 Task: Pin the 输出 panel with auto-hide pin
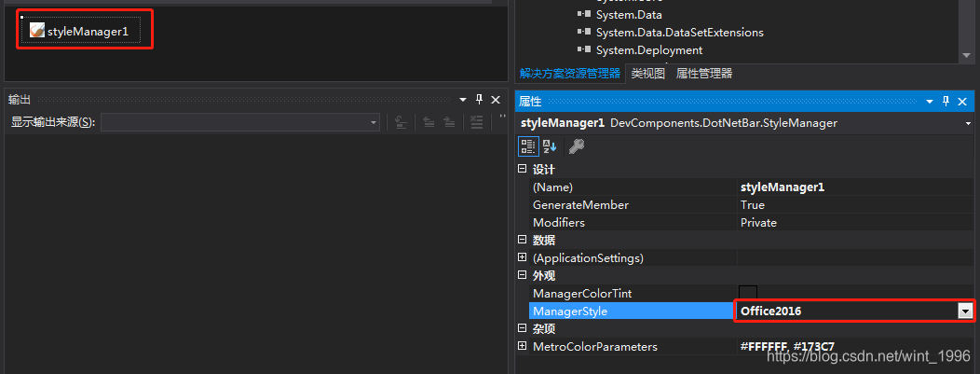coord(480,100)
